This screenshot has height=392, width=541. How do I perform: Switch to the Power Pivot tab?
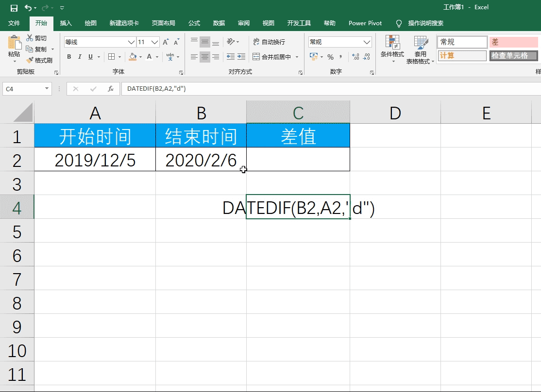point(365,23)
